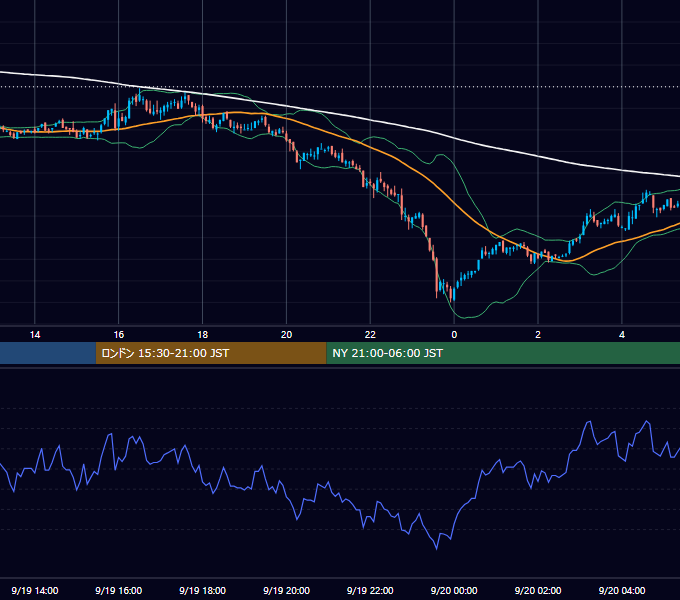Click the 9/20 00:00 date label
Viewport: 680px width, 600px height.
454,590
